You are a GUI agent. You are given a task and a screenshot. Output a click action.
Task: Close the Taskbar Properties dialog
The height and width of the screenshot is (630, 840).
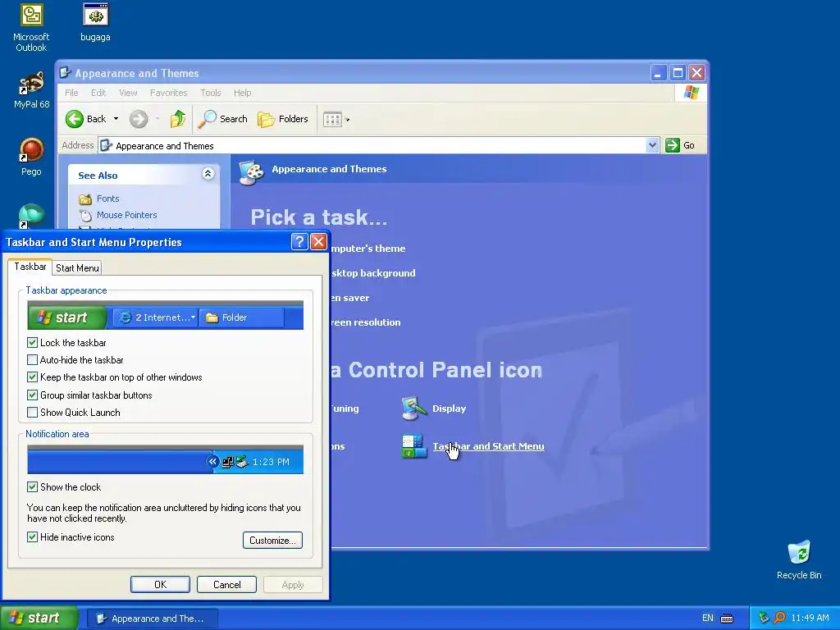click(x=319, y=242)
